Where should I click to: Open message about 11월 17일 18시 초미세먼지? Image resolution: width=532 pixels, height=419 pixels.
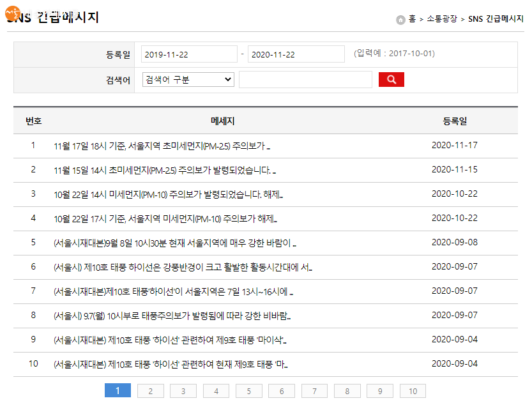[x=162, y=146]
